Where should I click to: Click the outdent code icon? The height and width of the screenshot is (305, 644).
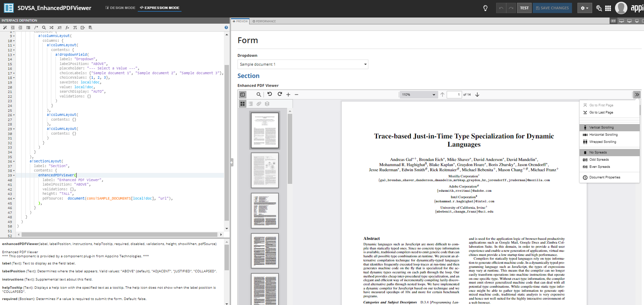13,27
